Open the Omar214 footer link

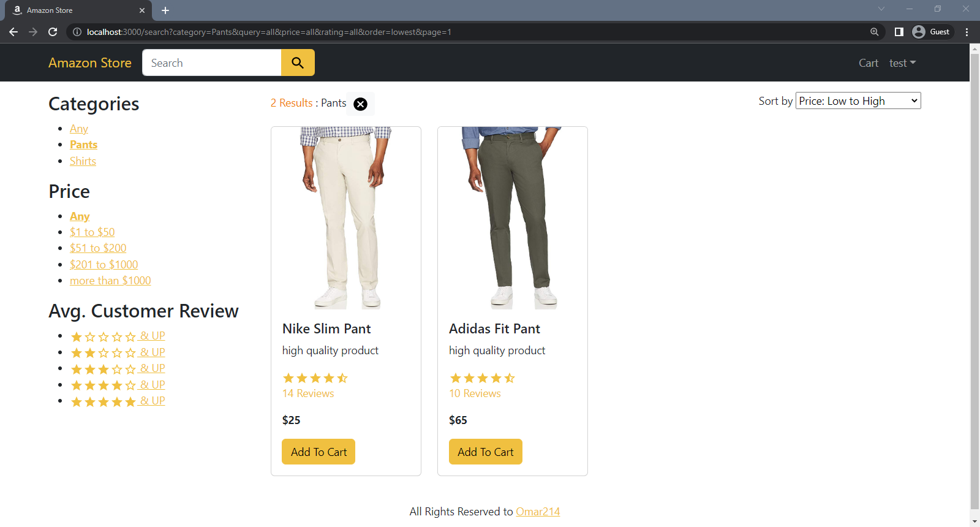pos(538,512)
